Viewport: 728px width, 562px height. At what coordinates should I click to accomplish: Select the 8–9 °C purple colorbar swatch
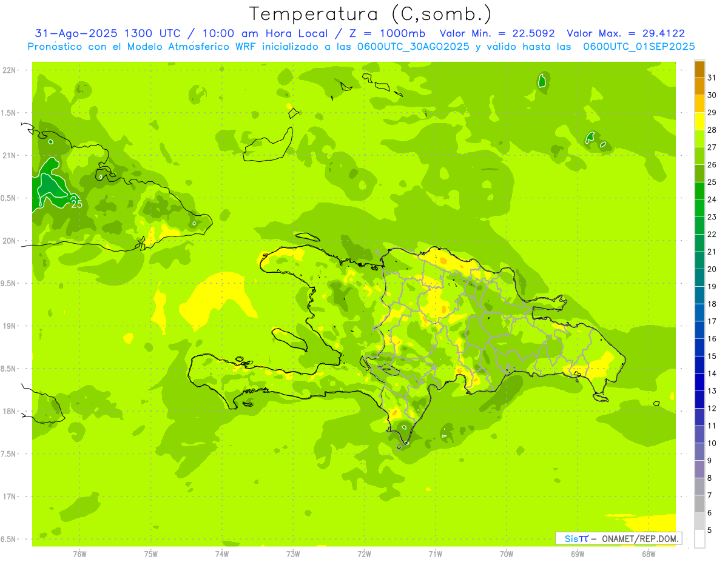699,470
